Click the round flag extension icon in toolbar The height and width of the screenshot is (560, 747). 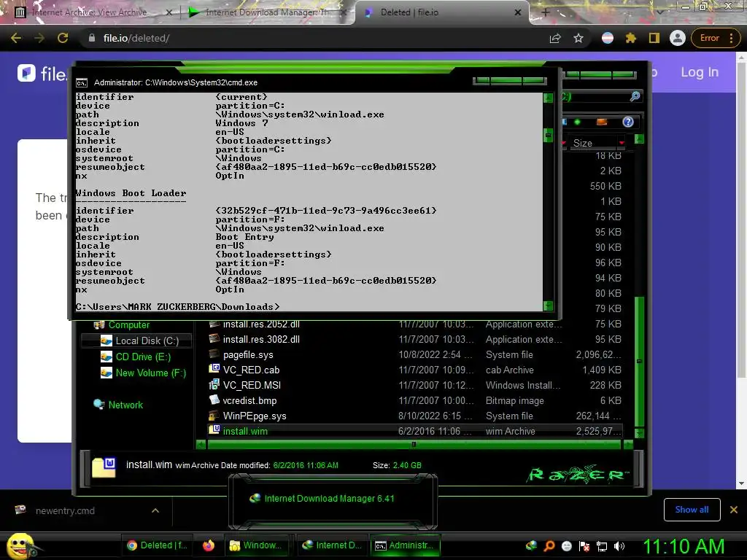(608, 38)
